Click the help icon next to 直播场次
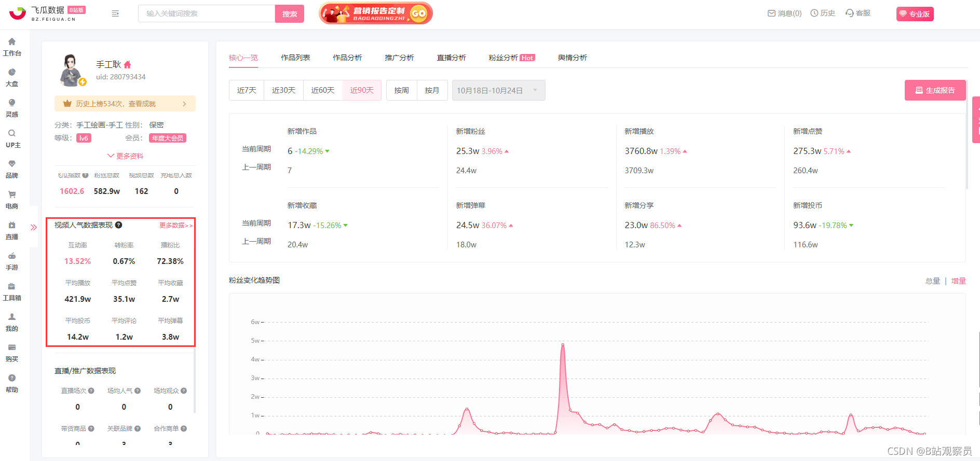 (91, 391)
